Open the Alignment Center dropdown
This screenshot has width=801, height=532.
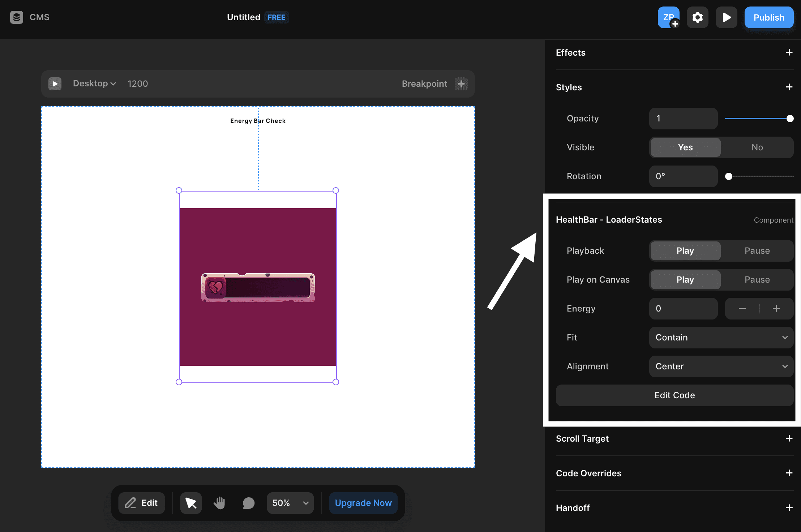(721, 366)
